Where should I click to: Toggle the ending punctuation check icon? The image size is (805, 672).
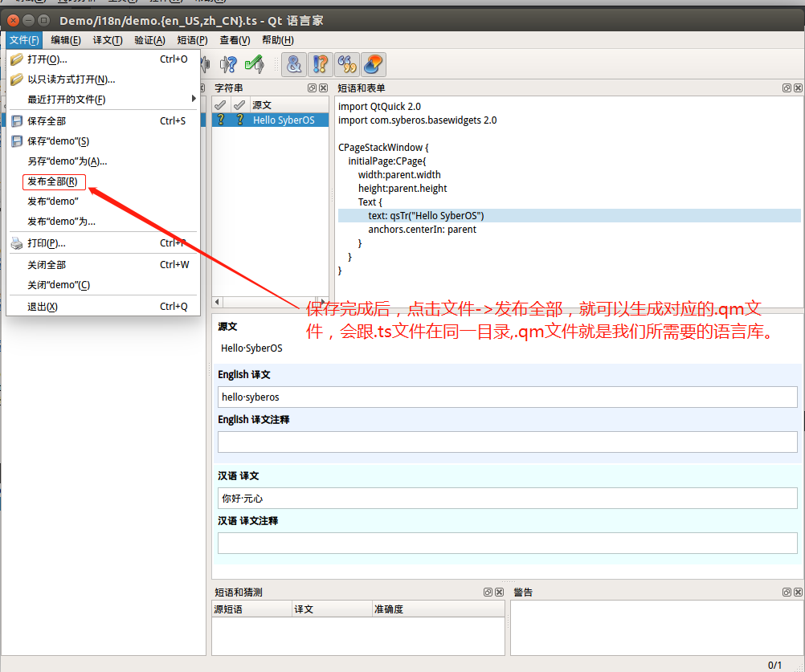pyautogui.click(x=321, y=64)
